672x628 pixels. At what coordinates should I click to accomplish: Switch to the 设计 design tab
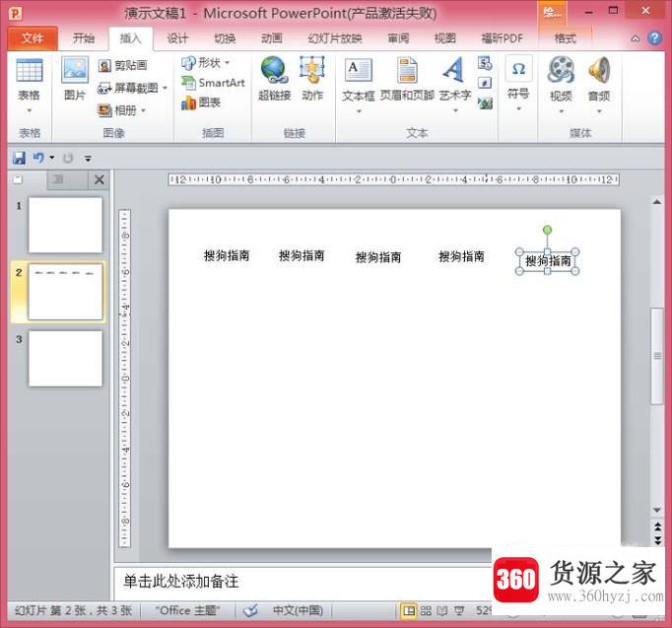(x=177, y=38)
